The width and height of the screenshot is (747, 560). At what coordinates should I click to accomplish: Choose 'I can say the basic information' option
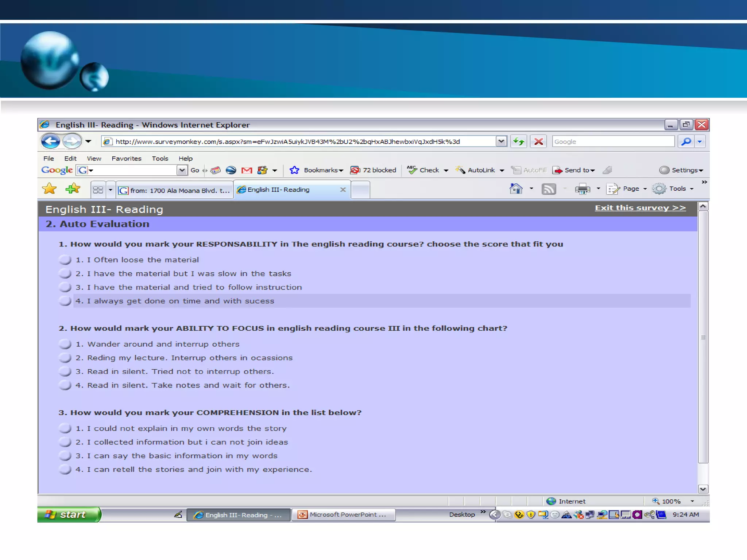coord(65,456)
